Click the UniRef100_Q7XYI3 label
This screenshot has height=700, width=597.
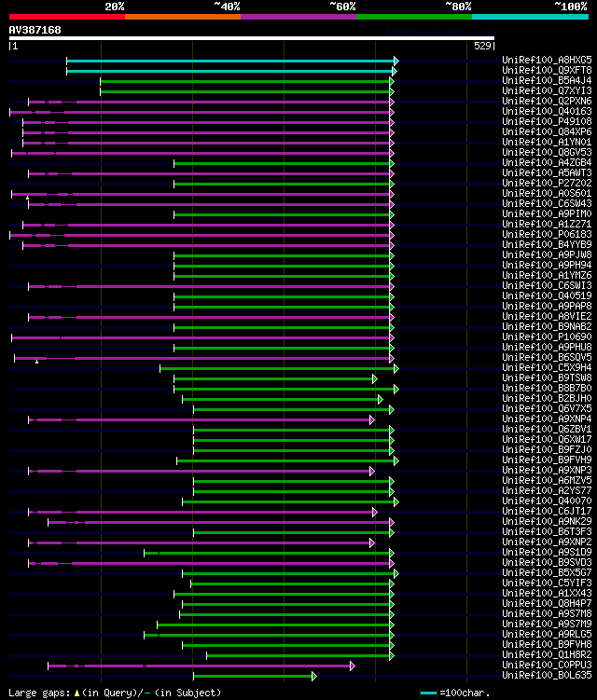[x=547, y=90]
